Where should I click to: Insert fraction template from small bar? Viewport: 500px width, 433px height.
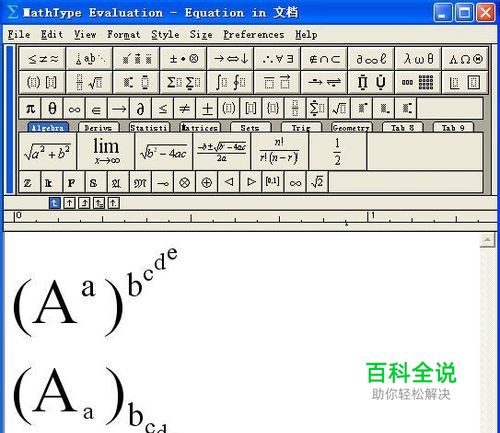click(295, 108)
